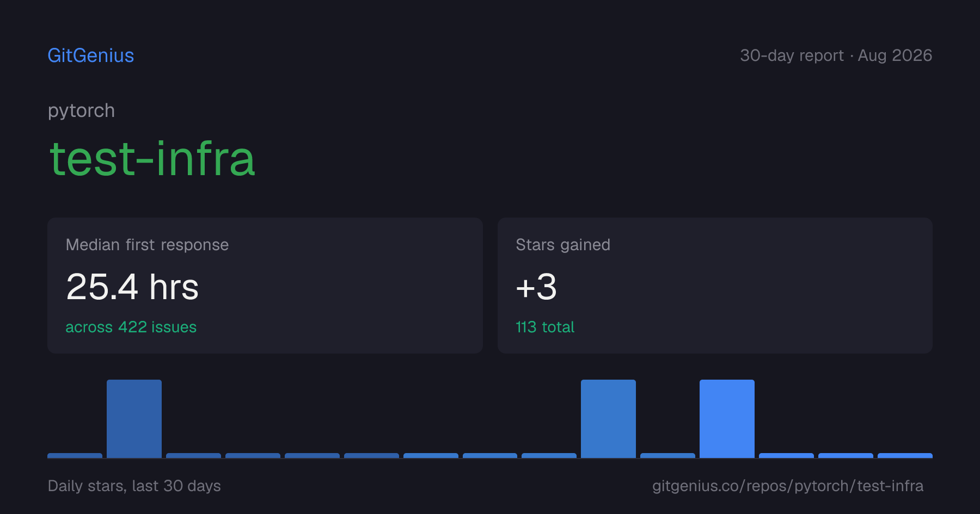Viewport: 980px width, 514px height.
Task: Click the Stars gained label
Action: click(x=563, y=245)
